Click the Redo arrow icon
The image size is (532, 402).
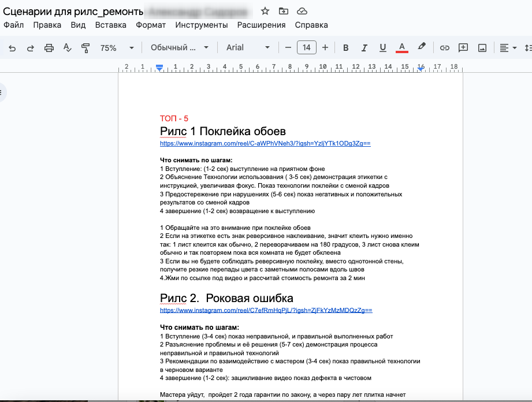[x=30, y=48]
